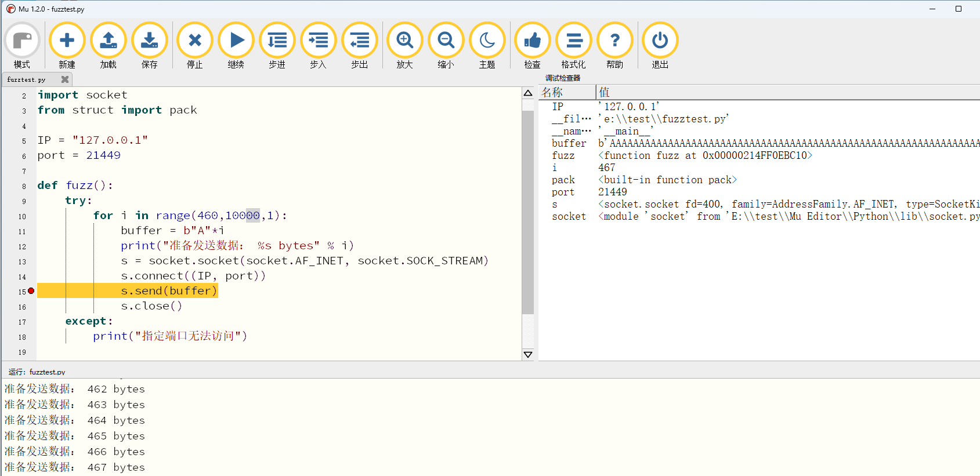980x476 pixels.
Task: Select the __name__ variable row
Action: point(760,131)
